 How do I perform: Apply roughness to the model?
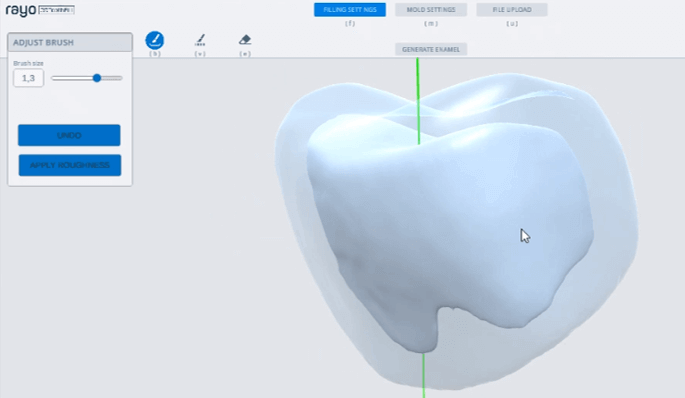point(70,165)
